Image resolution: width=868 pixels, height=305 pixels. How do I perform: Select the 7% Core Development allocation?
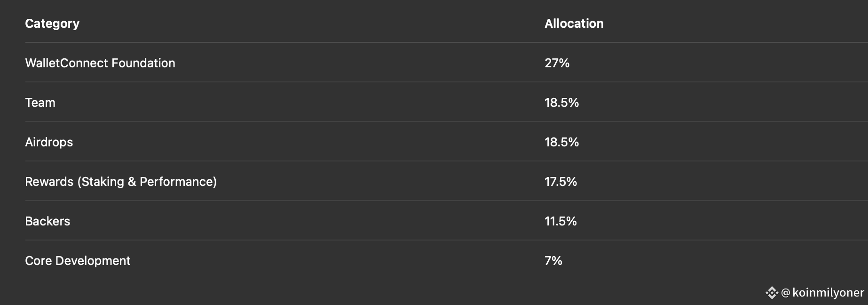tap(553, 261)
